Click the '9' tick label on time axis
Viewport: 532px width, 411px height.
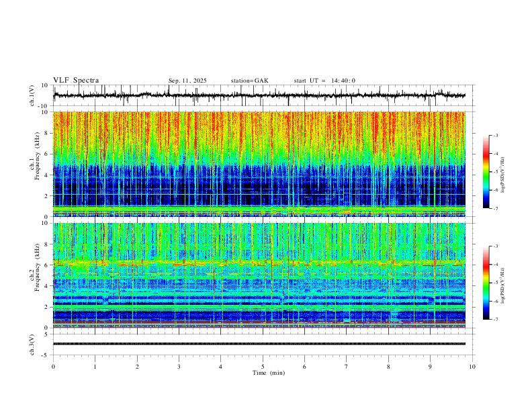pyautogui.click(x=430, y=367)
